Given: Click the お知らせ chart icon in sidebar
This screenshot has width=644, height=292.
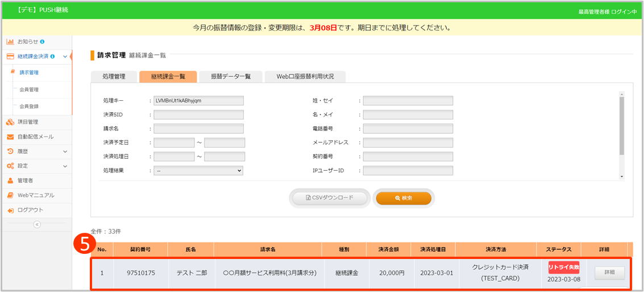Looking at the screenshot, I should [10, 42].
